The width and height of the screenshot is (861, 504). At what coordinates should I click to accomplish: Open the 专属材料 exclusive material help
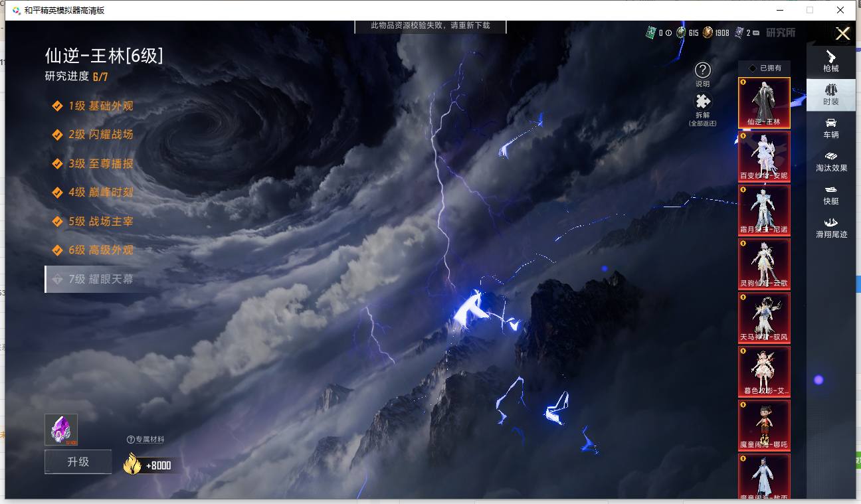pyautogui.click(x=145, y=439)
